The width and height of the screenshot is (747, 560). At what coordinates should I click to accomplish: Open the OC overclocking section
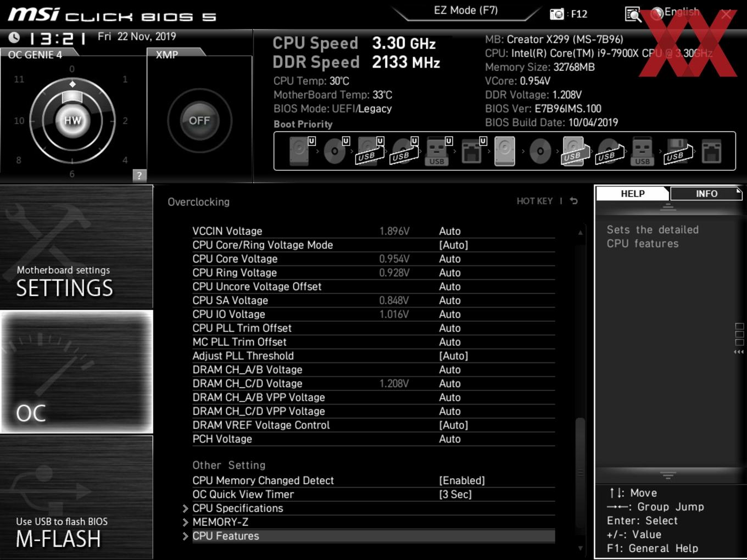[x=76, y=372]
